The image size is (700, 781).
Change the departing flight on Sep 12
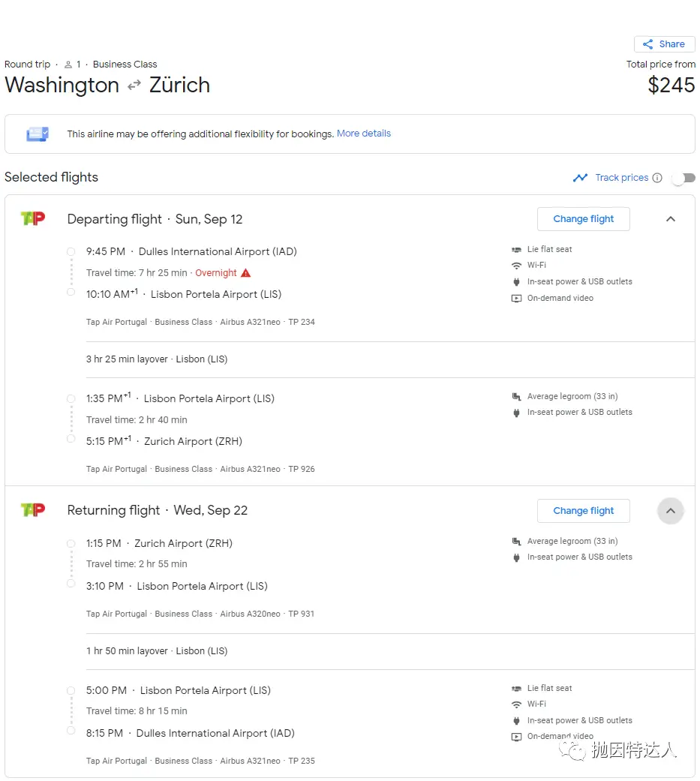point(584,219)
